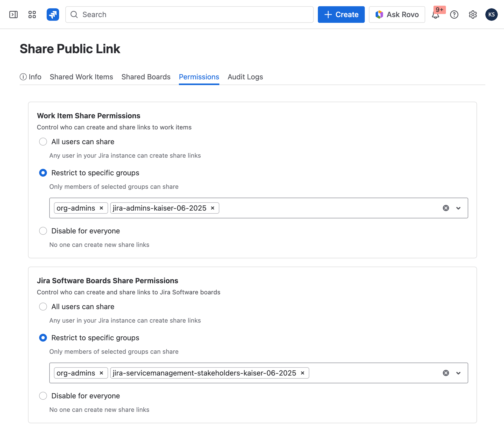Click the Jira logo icon
Image resolution: width=504 pixels, height=430 pixels.
click(53, 15)
